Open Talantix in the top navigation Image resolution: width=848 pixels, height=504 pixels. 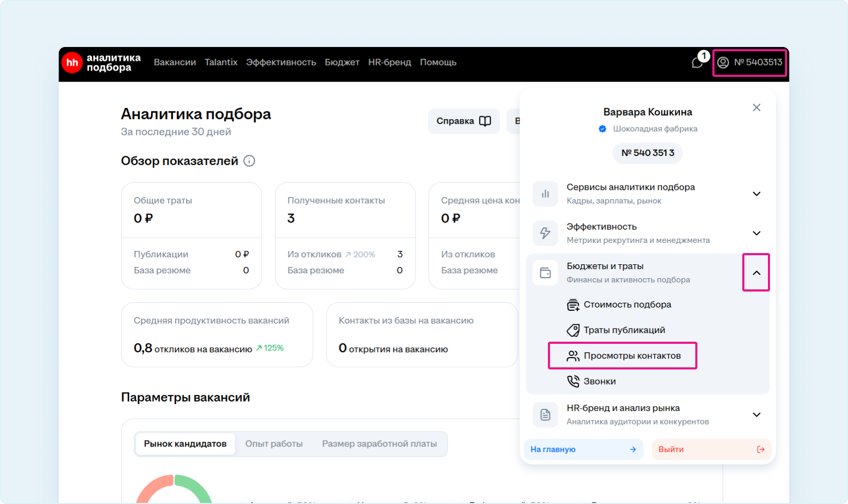(x=221, y=62)
